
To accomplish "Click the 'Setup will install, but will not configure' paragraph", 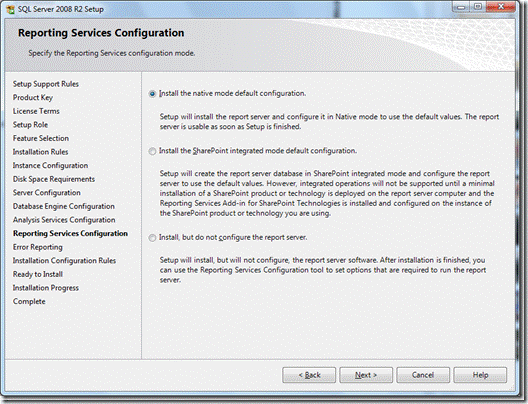I will pyautogui.click(x=323, y=270).
